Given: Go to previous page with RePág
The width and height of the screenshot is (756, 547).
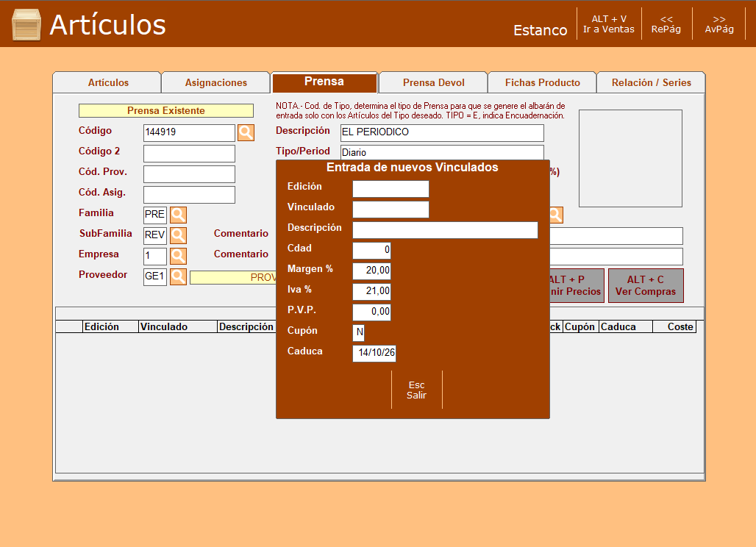Looking at the screenshot, I should tap(666, 24).
